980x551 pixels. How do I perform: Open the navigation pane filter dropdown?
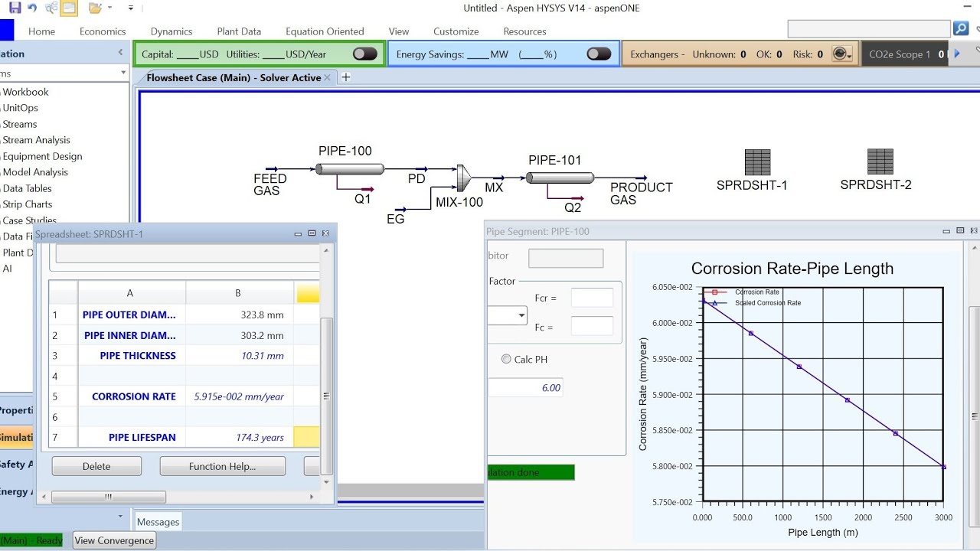(x=123, y=73)
